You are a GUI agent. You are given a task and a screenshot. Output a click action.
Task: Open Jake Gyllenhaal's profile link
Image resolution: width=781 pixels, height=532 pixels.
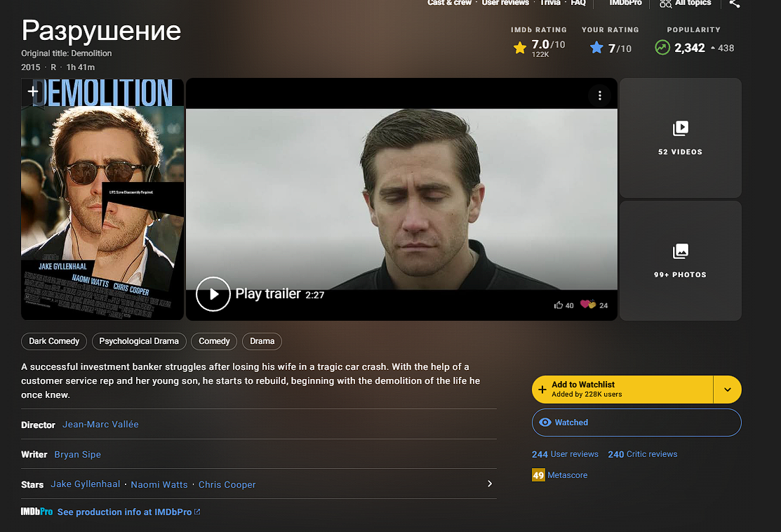click(x=85, y=484)
